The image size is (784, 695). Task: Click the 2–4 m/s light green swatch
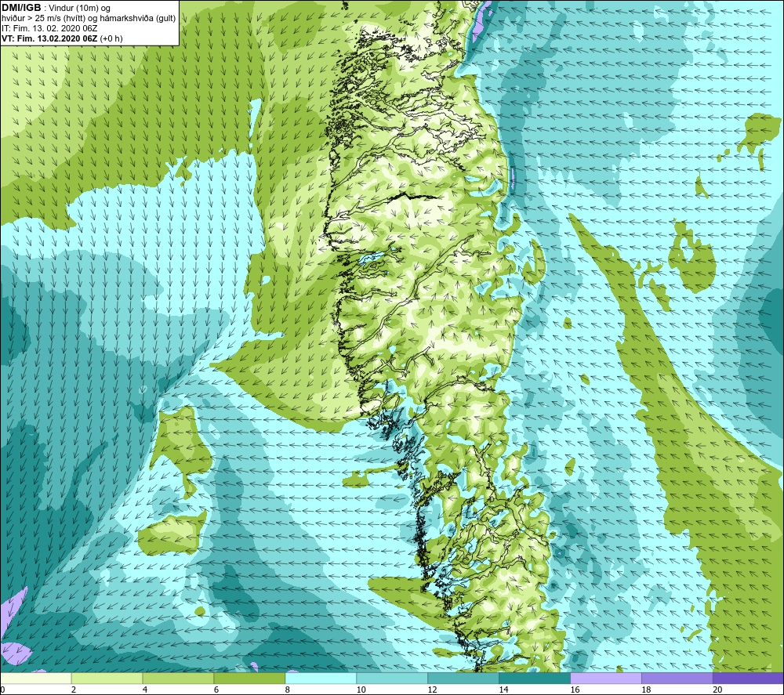(107, 678)
